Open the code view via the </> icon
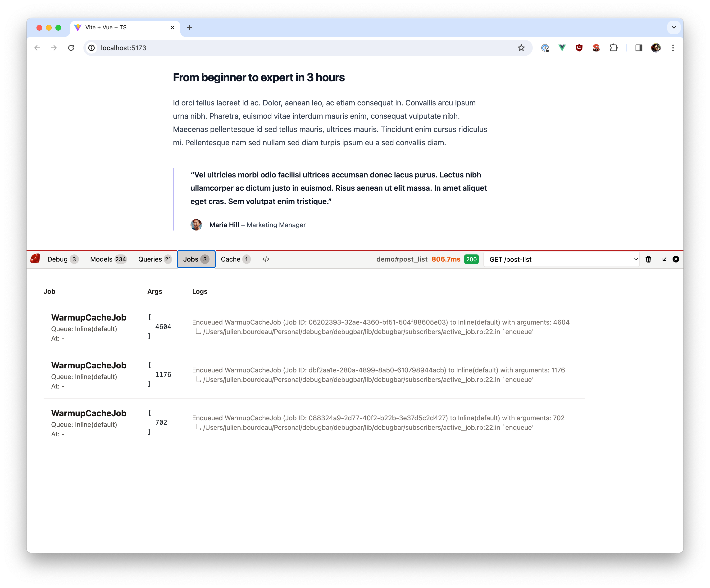Image resolution: width=710 pixels, height=588 pixels. (x=266, y=259)
